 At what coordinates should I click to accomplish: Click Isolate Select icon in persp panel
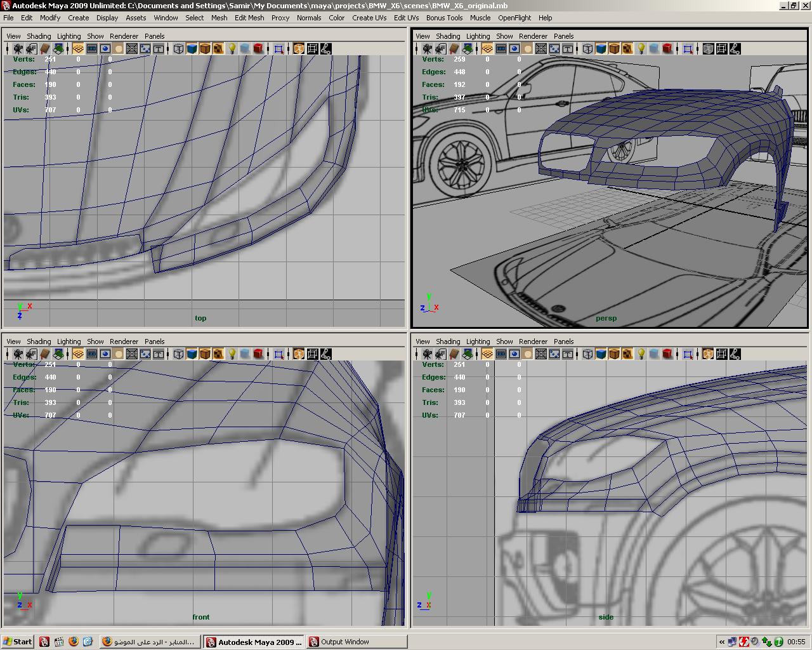coord(688,49)
